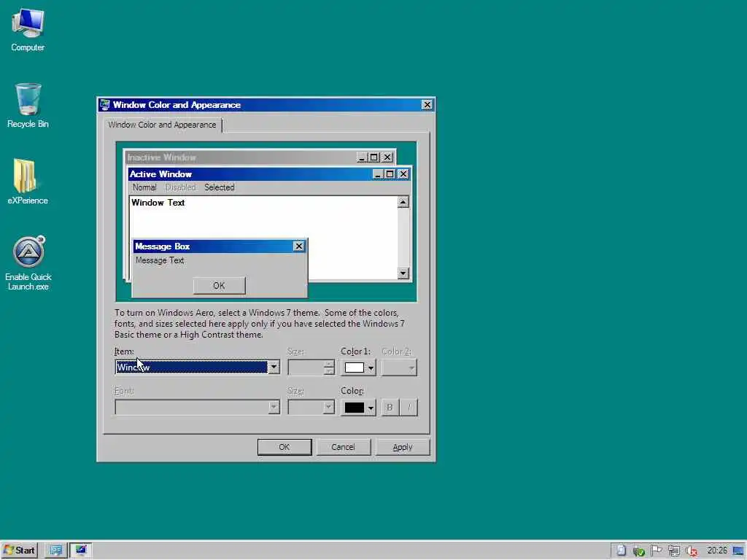747x560 pixels.
Task: Click the dialog title bar icon
Action: pyautogui.click(x=105, y=105)
